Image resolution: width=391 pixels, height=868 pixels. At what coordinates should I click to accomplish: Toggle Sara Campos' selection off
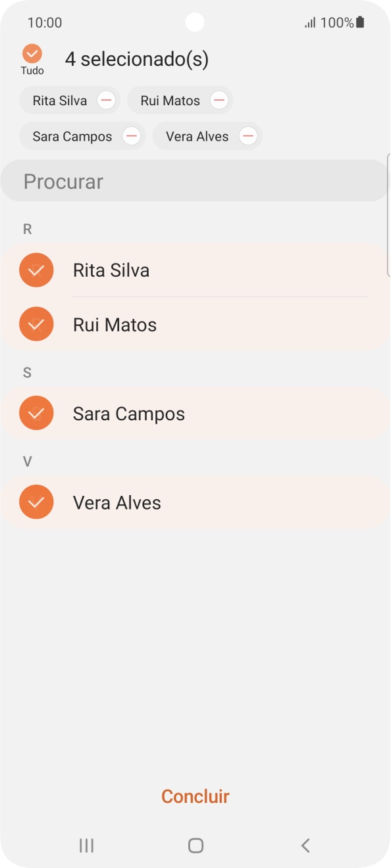coord(36,413)
